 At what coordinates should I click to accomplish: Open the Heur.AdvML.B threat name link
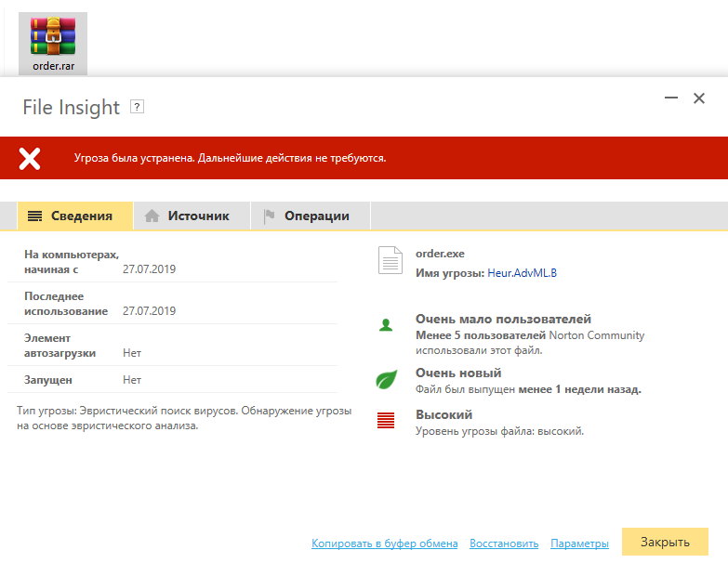522,273
